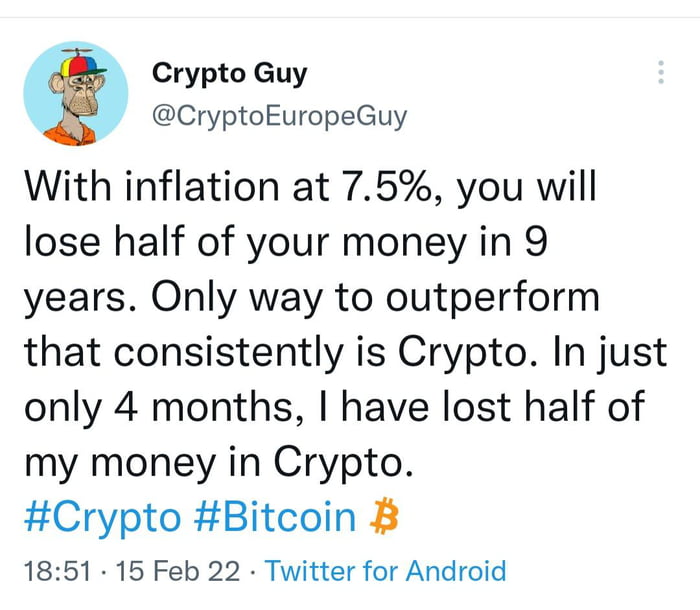Image resolution: width=700 pixels, height=610 pixels.
Task: Click the "15 Feb 22" date
Action: 178,572
